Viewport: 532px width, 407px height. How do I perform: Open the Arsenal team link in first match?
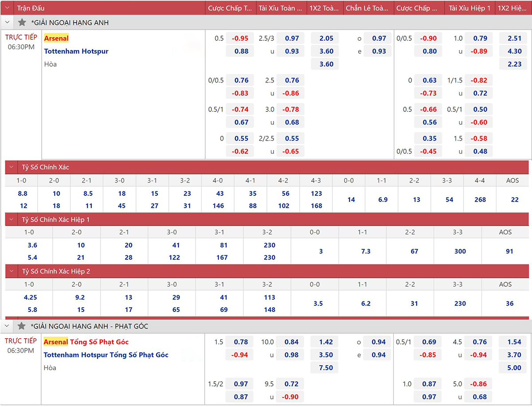56,38
